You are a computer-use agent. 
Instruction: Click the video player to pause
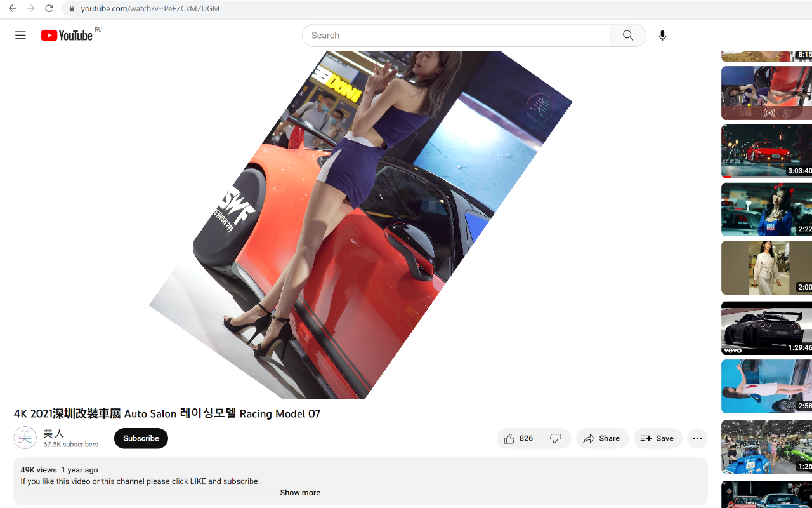[360, 225]
